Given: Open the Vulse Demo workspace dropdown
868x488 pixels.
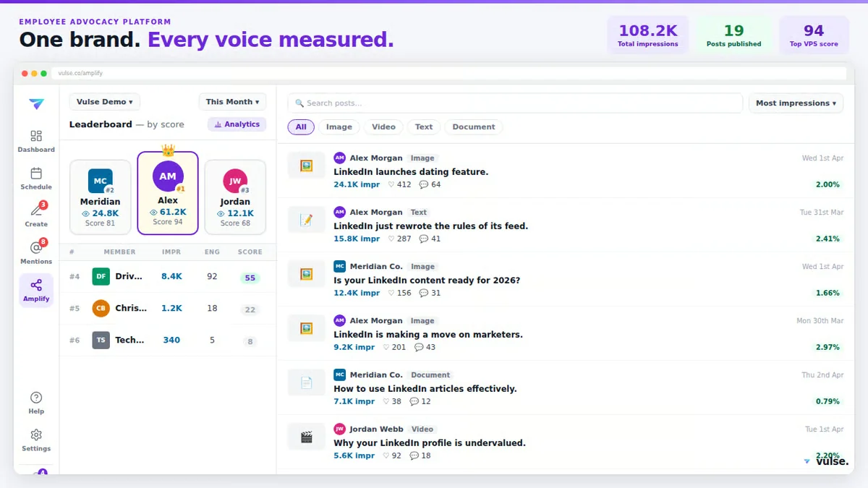Looking at the screenshot, I should (105, 102).
